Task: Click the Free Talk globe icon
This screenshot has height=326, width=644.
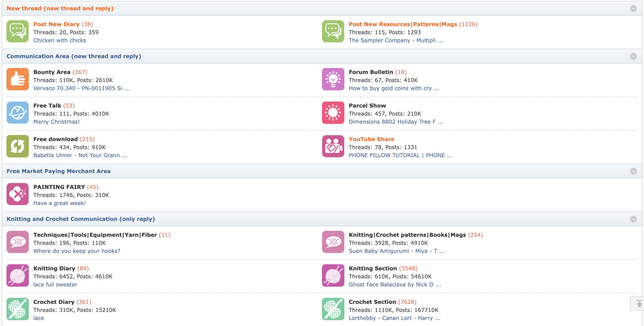Action: tap(17, 112)
